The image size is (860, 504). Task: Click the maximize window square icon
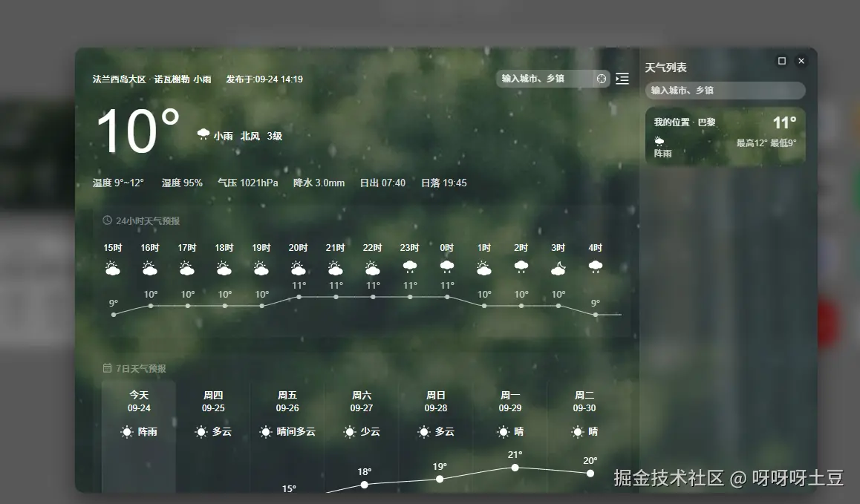point(781,61)
